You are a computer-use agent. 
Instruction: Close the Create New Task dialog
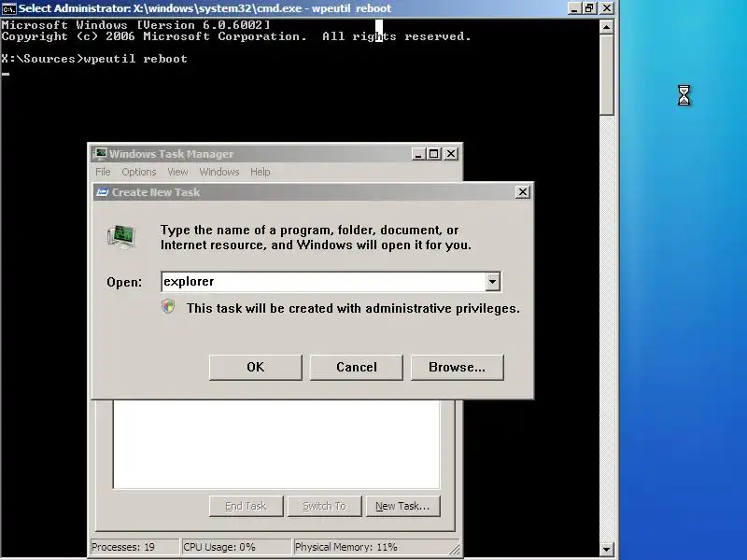[523, 192]
